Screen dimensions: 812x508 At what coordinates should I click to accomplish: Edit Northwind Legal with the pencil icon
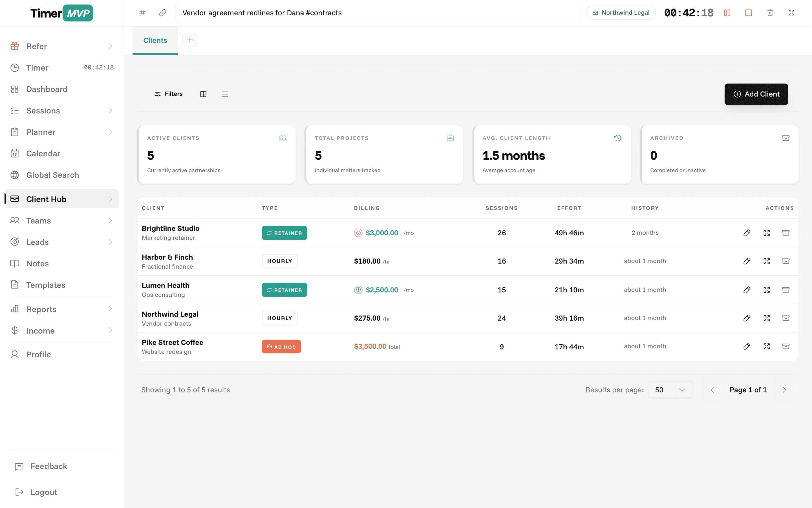(x=747, y=318)
